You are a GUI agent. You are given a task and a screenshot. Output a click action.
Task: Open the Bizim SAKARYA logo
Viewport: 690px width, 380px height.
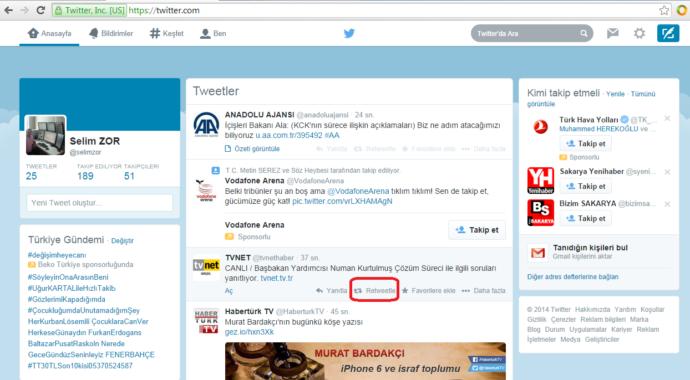(x=540, y=212)
